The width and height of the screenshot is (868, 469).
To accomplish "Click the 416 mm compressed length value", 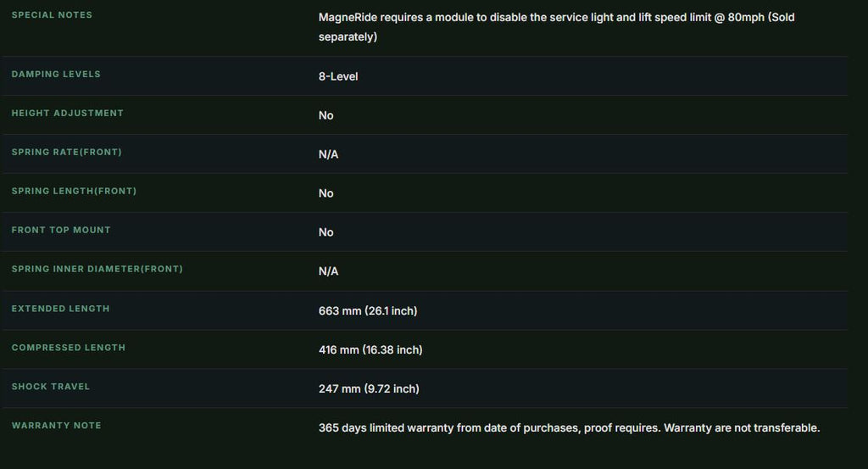I will 370,350.
